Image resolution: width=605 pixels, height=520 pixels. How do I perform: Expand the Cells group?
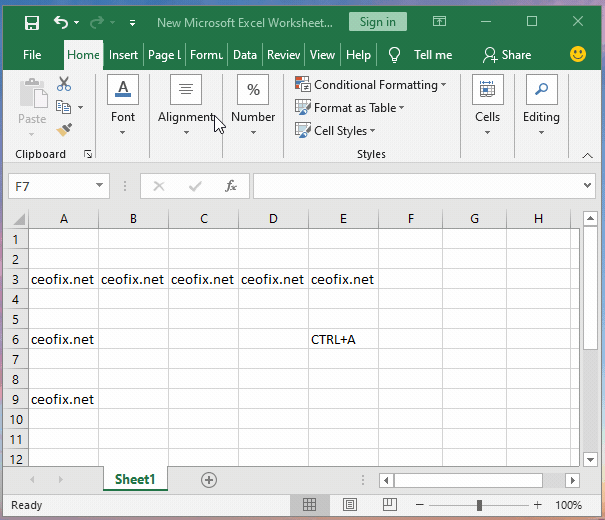487,105
